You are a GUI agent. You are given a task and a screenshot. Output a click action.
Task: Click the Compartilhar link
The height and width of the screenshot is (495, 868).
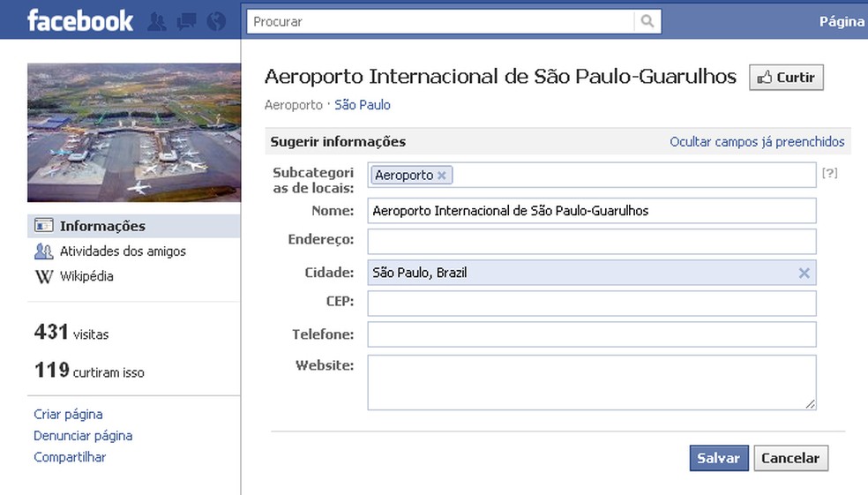[x=70, y=457]
